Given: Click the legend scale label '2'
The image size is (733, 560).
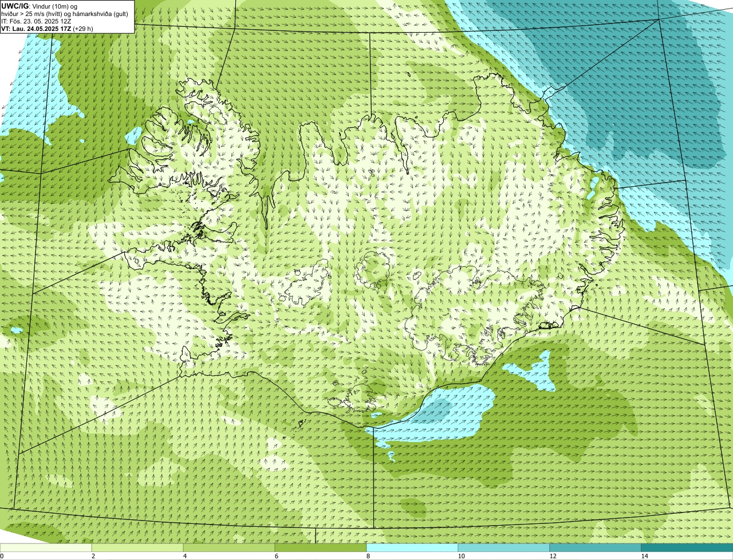Looking at the screenshot, I should pos(93,556).
